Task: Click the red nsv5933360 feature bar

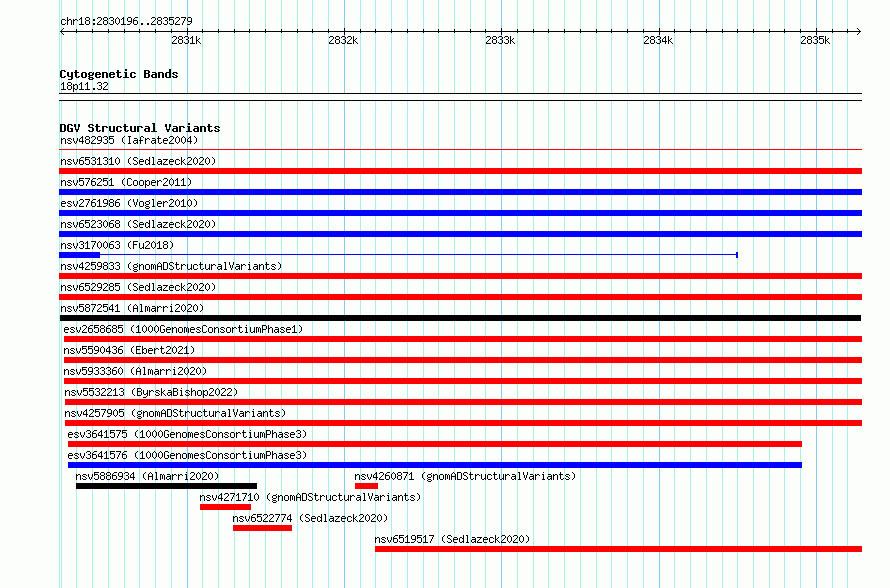Action: (463, 381)
